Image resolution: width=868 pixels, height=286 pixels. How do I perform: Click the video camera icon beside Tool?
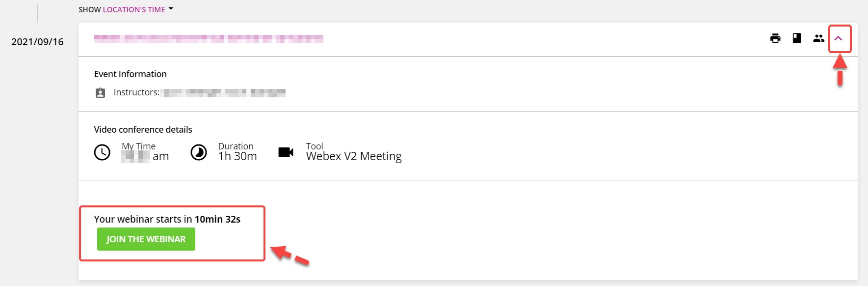click(x=286, y=152)
